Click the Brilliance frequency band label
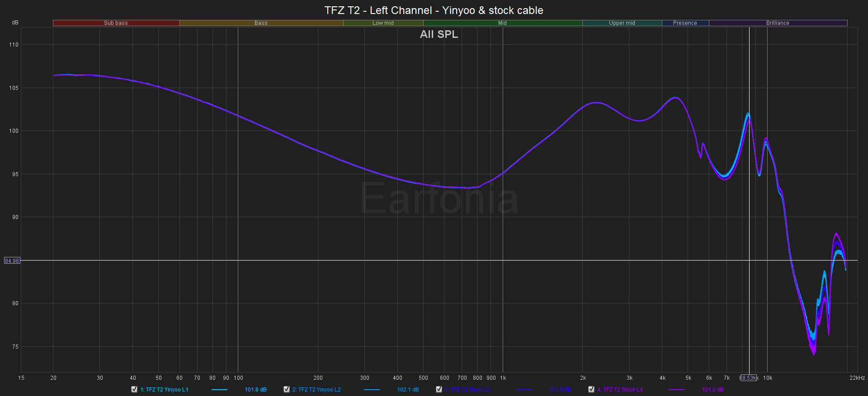The width and height of the screenshot is (868, 396). click(778, 23)
